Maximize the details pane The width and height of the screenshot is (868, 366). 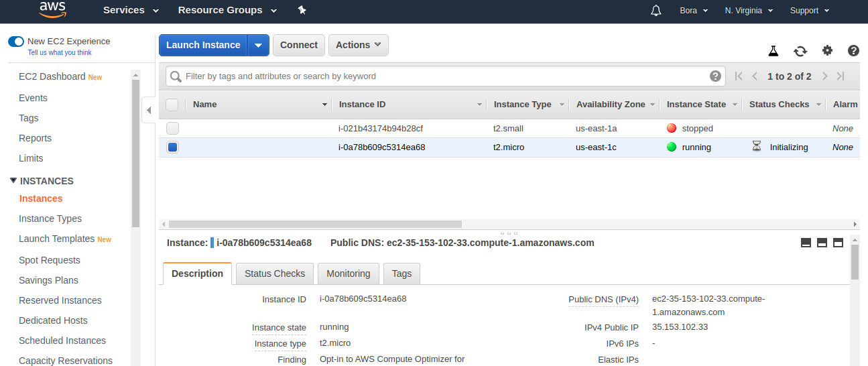tap(838, 243)
